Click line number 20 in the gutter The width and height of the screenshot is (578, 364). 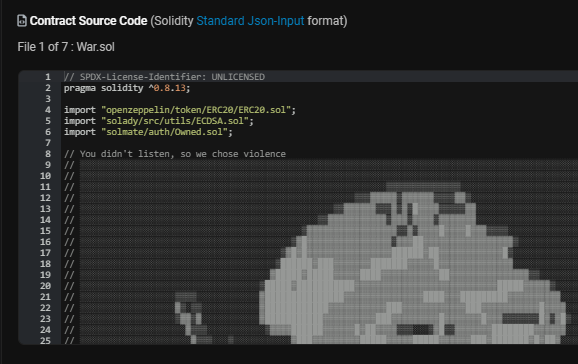45,285
